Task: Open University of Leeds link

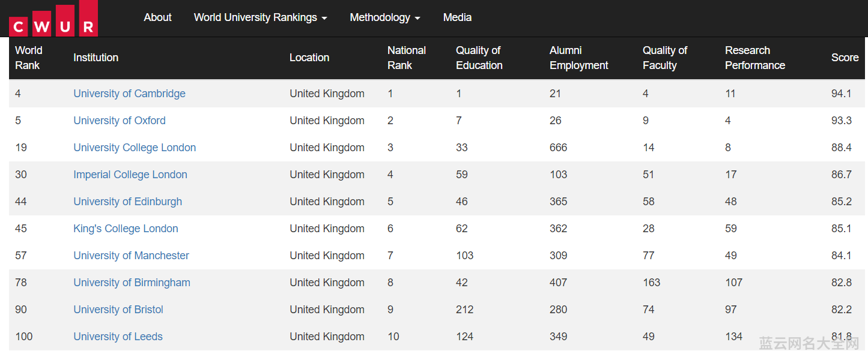Action: point(118,337)
